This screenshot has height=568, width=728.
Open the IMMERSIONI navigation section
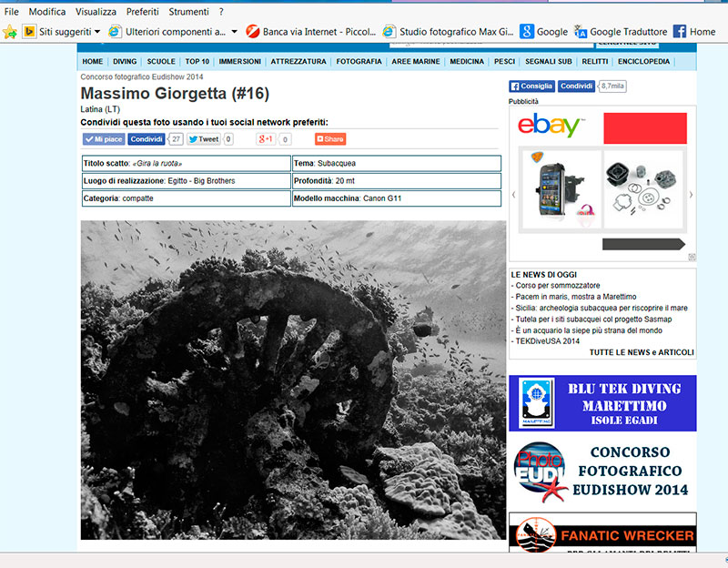[x=239, y=61]
